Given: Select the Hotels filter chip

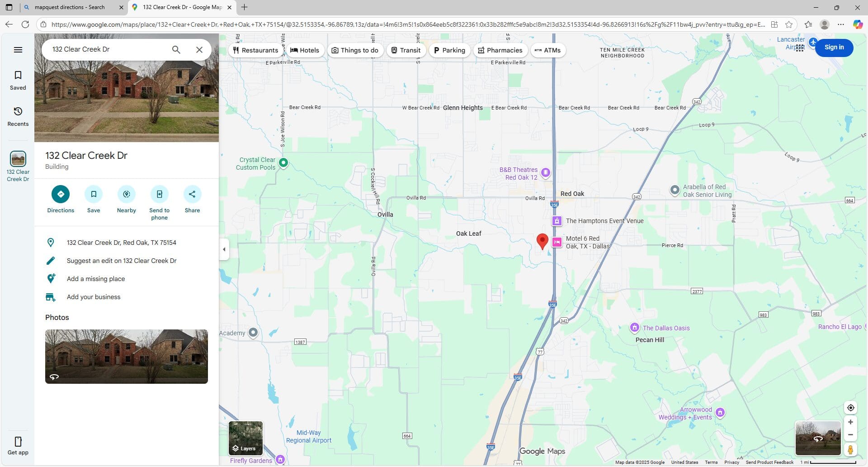Looking at the screenshot, I should 305,50.
